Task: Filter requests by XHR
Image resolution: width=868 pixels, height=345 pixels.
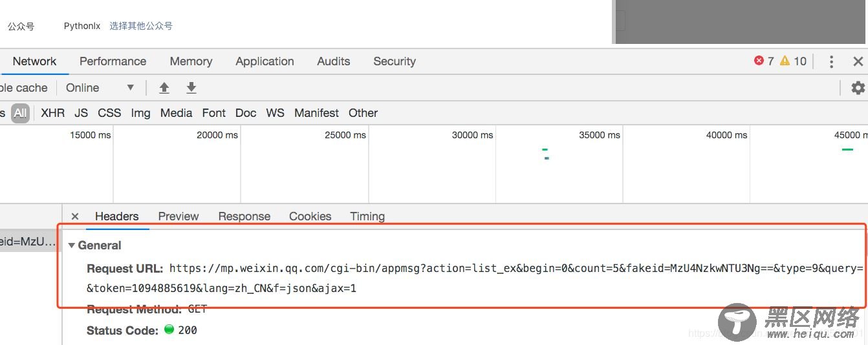Action: (x=53, y=113)
